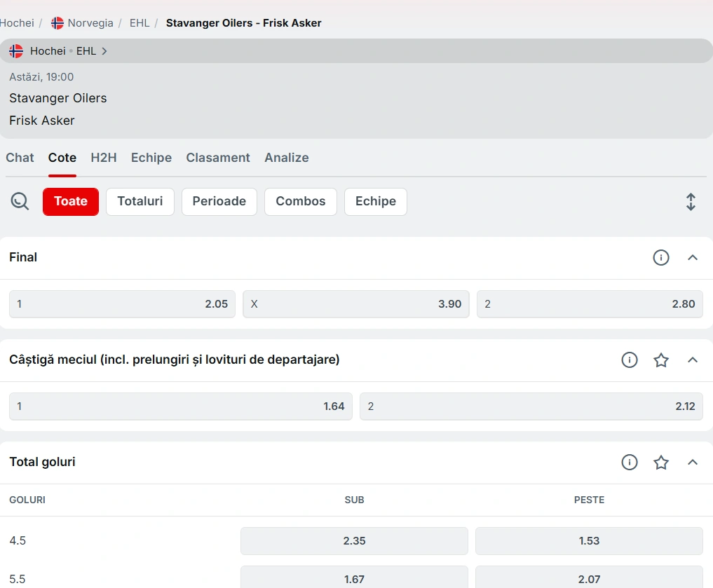
Task: Click the search magnifier icon
Action: click(x=20, y=202)
